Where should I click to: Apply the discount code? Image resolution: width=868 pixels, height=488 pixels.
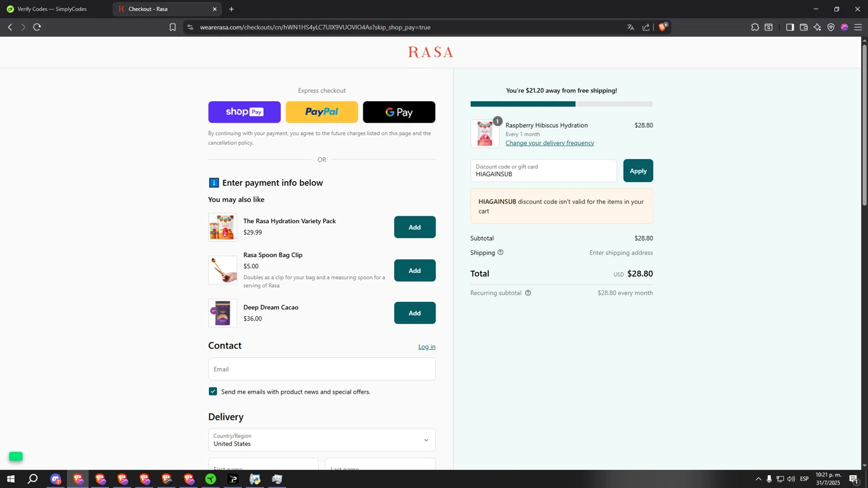(x=638, y=171)
